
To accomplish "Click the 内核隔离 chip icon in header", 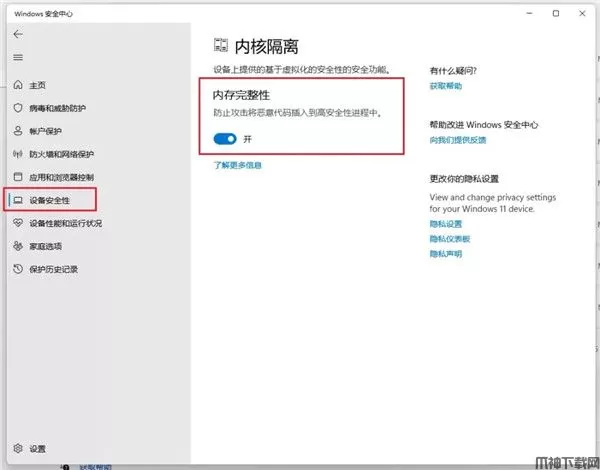I will 221,46.
